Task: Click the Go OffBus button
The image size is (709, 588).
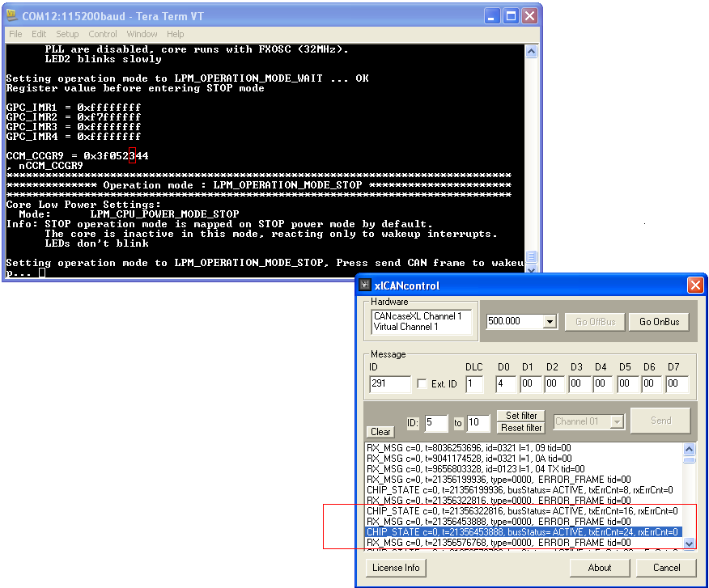Action: click(x=595, y=322)
